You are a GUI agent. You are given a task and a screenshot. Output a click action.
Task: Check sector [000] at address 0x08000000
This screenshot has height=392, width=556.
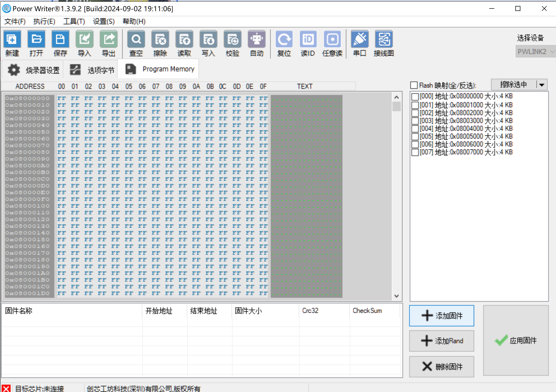click(x=415, y=97)
